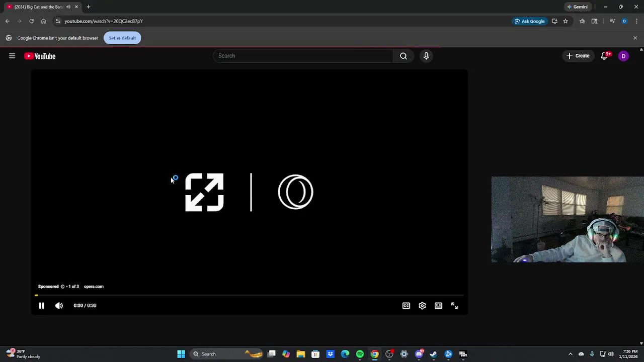Close the YouTube browser tab
Screen dimensions: 644x362
tap(76, 7)
